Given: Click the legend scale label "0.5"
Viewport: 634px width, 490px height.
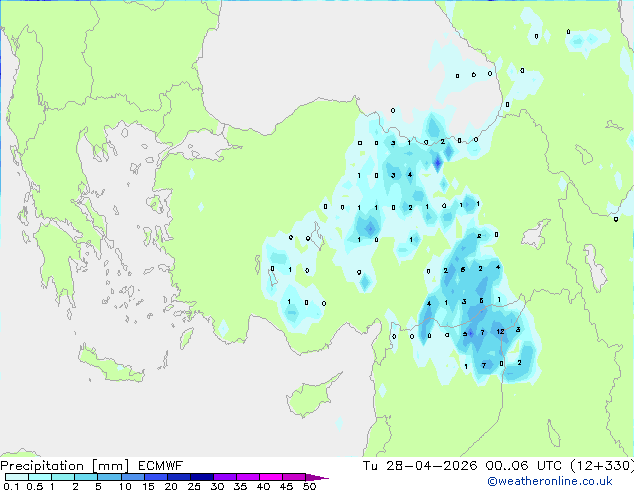Looking at the screenshot, I should [x=34, y=486].
